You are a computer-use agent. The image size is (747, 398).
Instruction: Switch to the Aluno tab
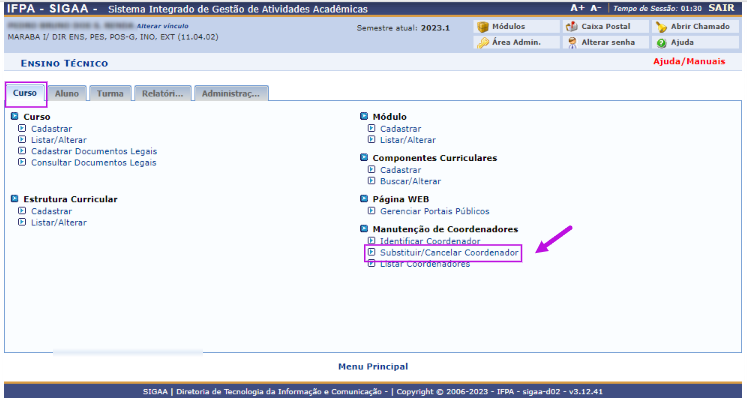click(x=67, y=93)
